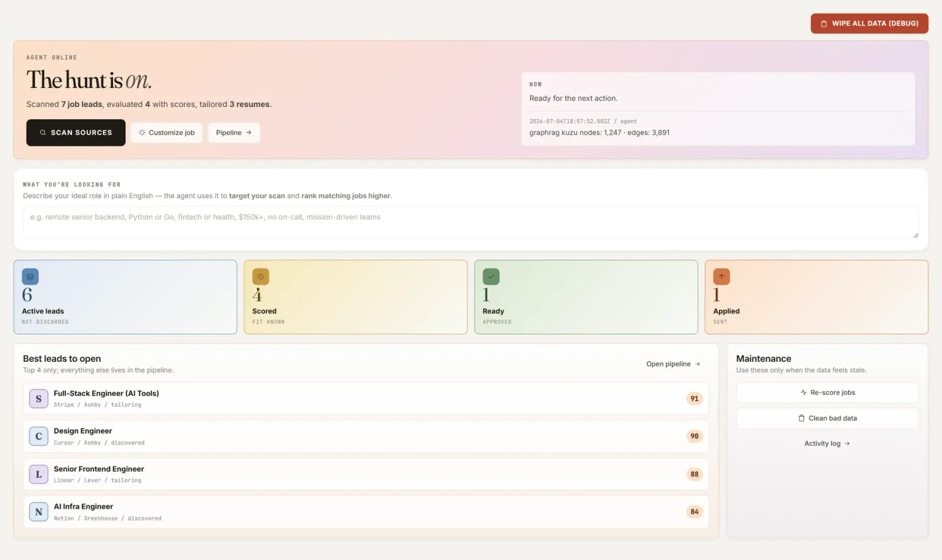Click the graphrag kuzu nodes status text
The height and width of the screenshot is (560, 942).
pyautogui.click(x=599, y=132)
